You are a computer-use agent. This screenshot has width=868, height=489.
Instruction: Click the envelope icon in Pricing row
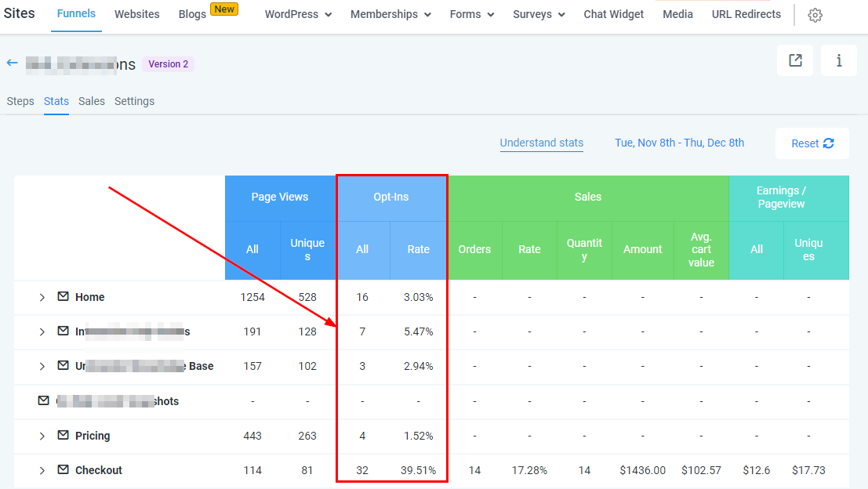coord(63,436)
